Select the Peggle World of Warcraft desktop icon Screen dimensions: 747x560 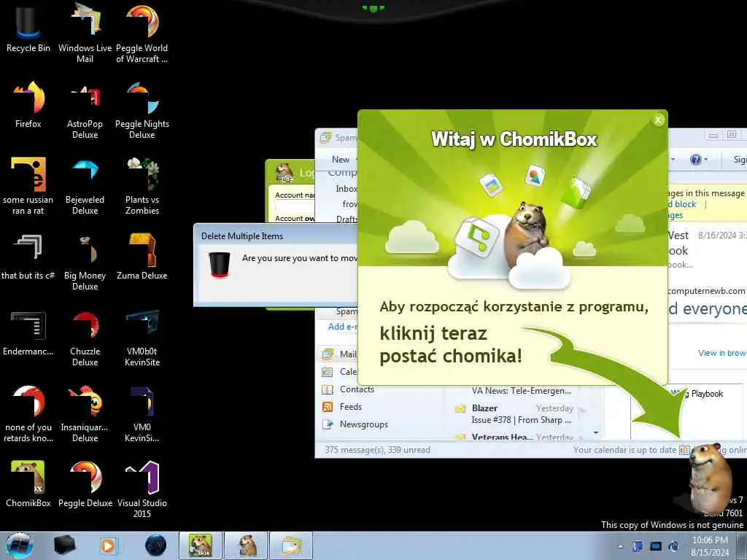click(142, 32)
